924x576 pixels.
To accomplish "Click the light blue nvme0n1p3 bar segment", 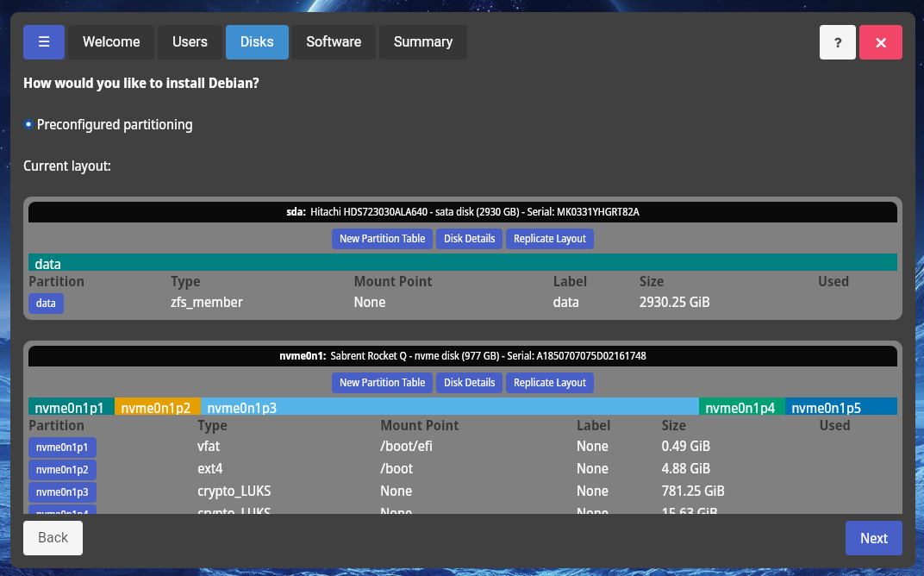I will tap(449, 407).
